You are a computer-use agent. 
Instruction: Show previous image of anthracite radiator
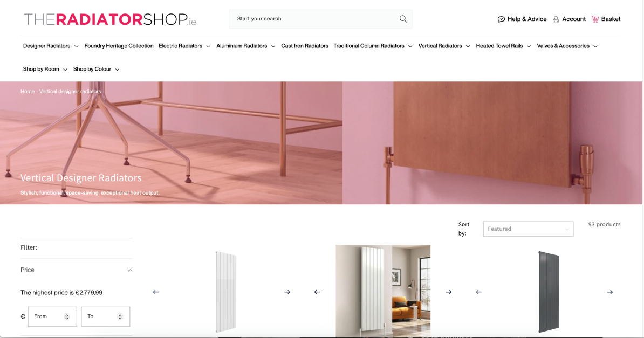point(478,292)
